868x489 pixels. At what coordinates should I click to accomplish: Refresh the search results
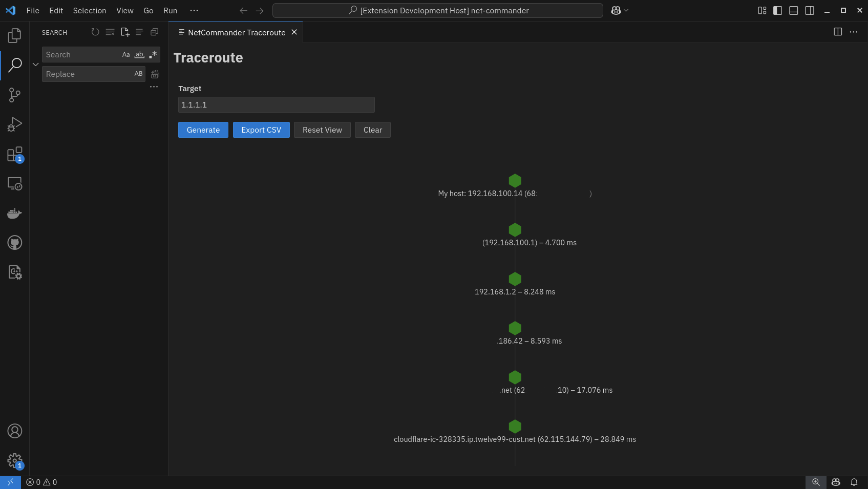click(95, 32)
